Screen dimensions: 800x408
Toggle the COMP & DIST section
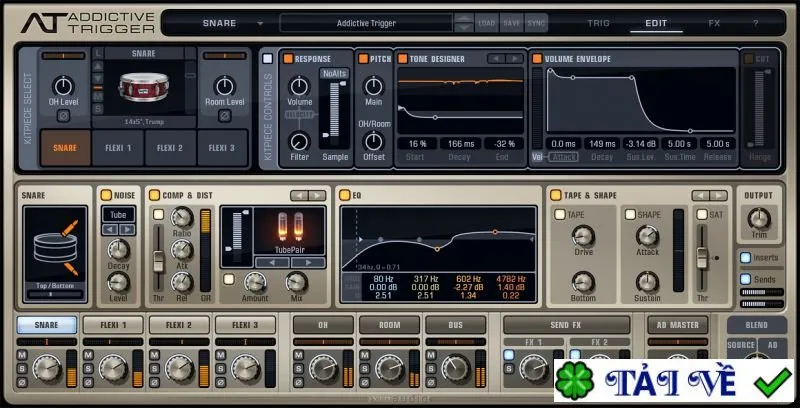click(154, 195)
